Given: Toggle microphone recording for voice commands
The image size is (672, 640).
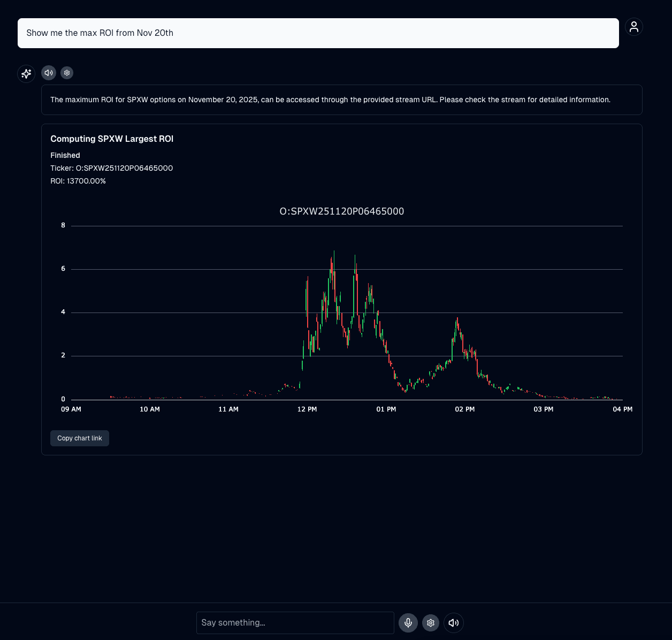Looking at the screenshot, I should 408,623.
